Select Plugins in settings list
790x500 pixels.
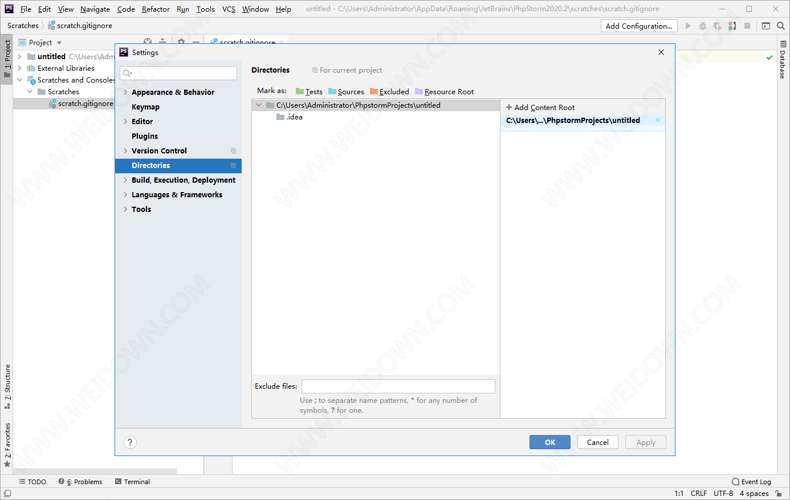pyautogui.click(x=145, y=136)
